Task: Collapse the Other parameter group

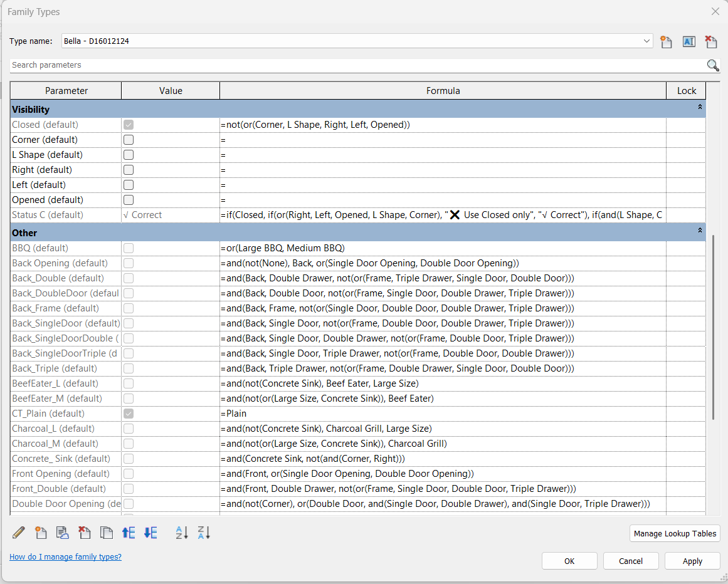Action: (x=700, y=231)
